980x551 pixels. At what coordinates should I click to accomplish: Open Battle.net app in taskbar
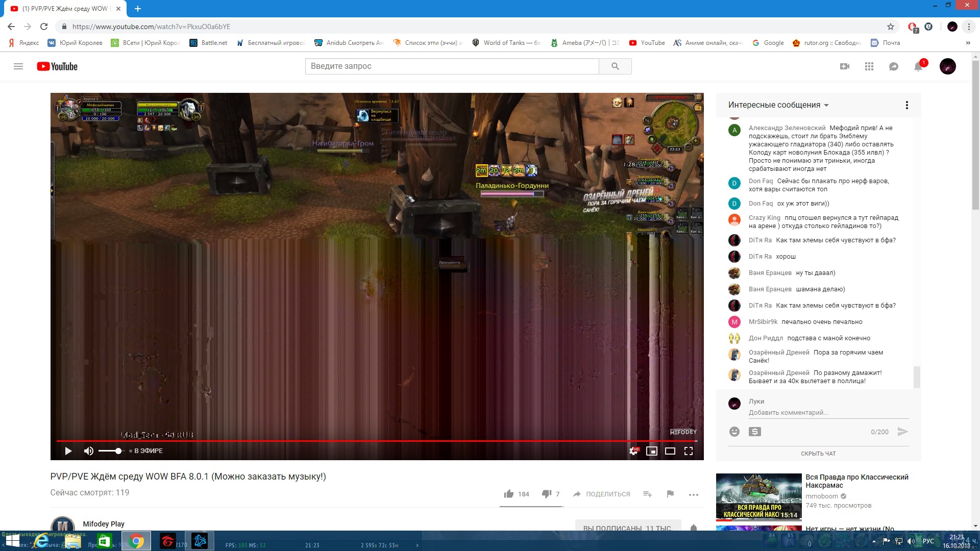pos(200,541)
